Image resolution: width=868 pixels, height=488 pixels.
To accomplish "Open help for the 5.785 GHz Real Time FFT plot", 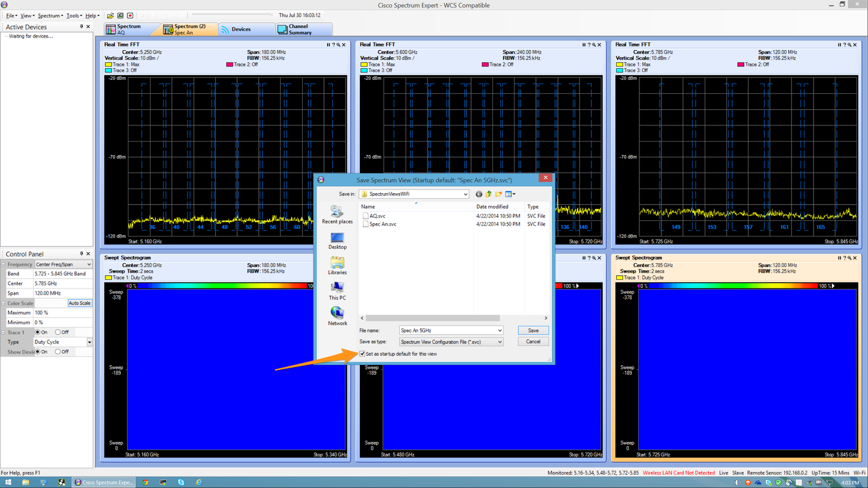I will click(844, 45).
